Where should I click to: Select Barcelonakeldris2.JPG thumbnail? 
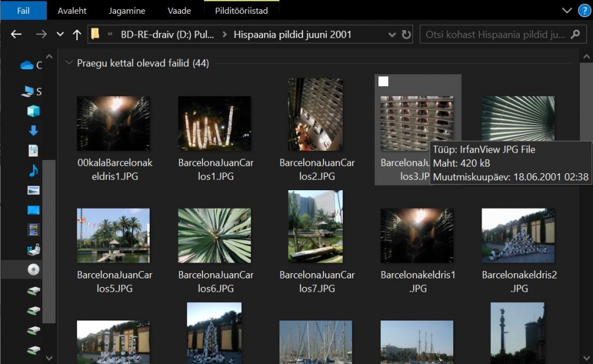(518, 236)
